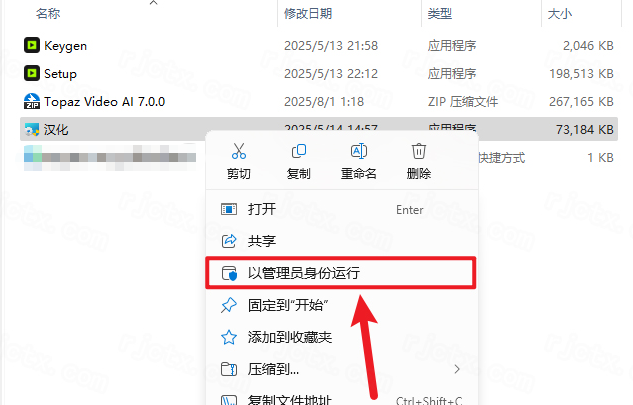Select the blurred shortcut file row
Viewport: 633px width, 405px height.
coord(319,157)
